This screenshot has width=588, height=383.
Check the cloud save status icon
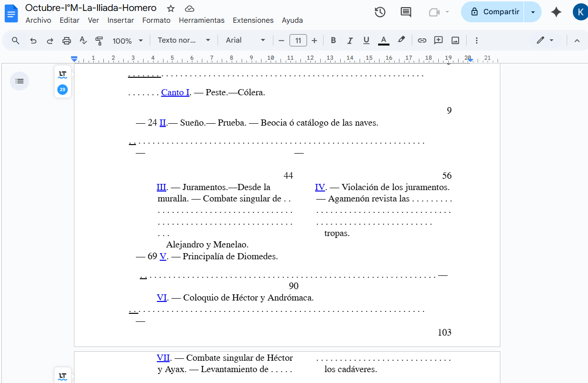point(190,9)
